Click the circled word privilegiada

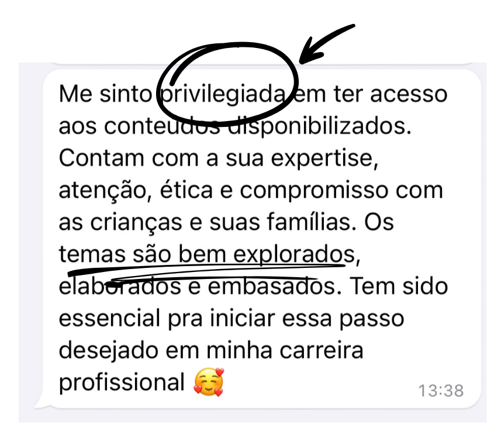tap(223, 95)
